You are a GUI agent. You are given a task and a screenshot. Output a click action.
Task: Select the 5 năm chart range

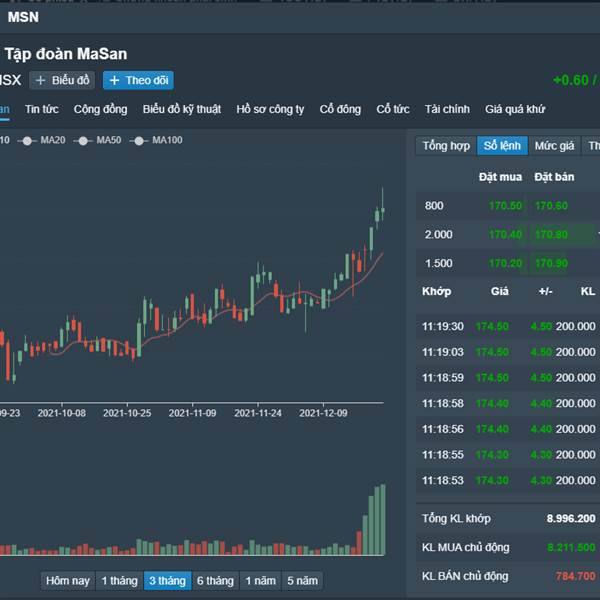pos(302,580)
